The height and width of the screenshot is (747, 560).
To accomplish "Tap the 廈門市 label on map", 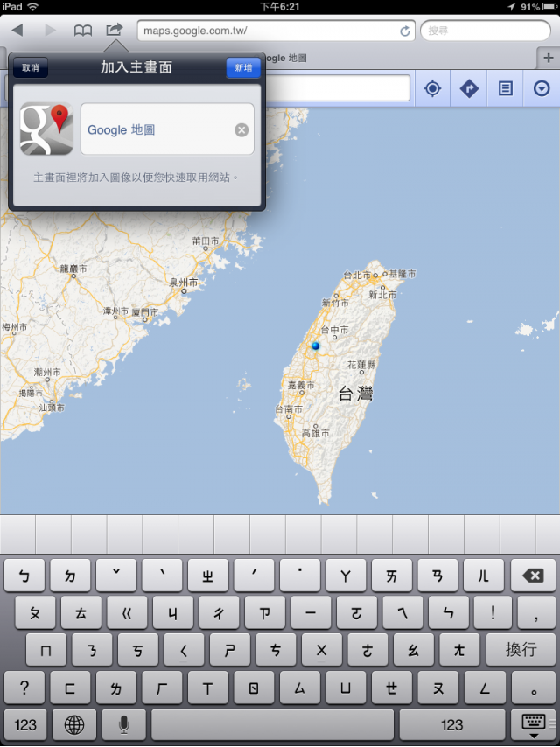I will pos(145,312).
